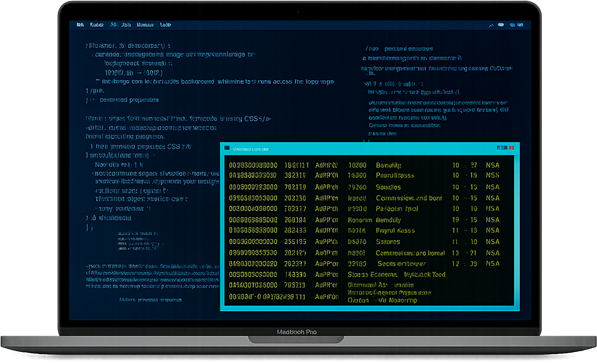
Task: Click the pill-shaped status icon in top-right menu bar
Action: tap(501, 25)
